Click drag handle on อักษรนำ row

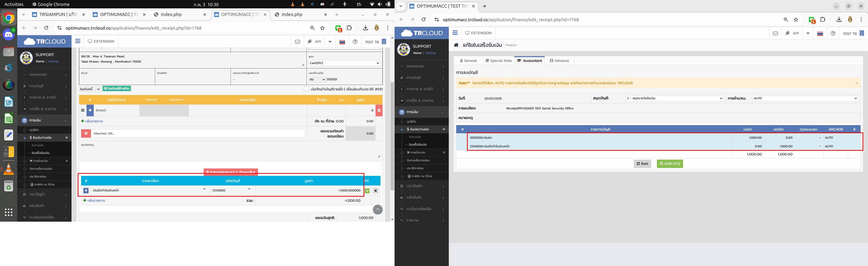pos(83,110)
